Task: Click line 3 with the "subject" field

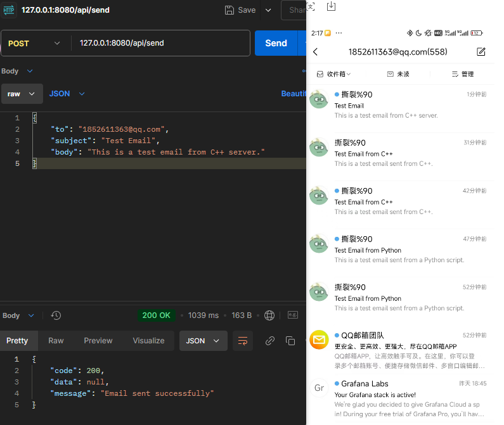Action: pos(105,141)
